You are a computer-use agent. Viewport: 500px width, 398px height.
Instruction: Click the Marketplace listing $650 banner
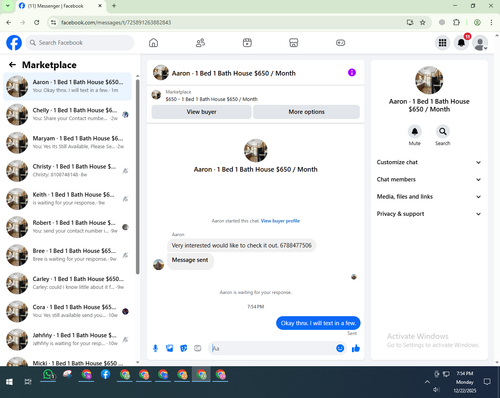255,95
